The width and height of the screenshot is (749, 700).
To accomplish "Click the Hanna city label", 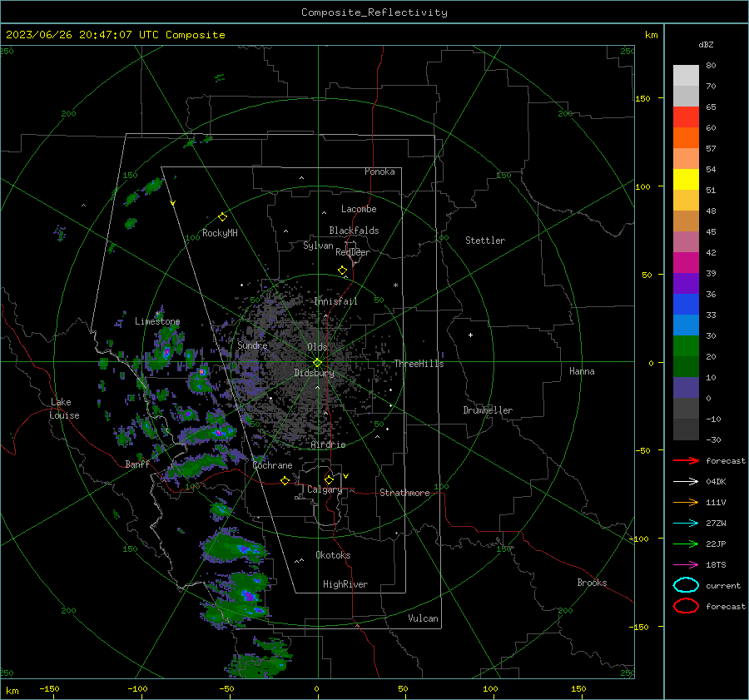I will coord(582,371).
